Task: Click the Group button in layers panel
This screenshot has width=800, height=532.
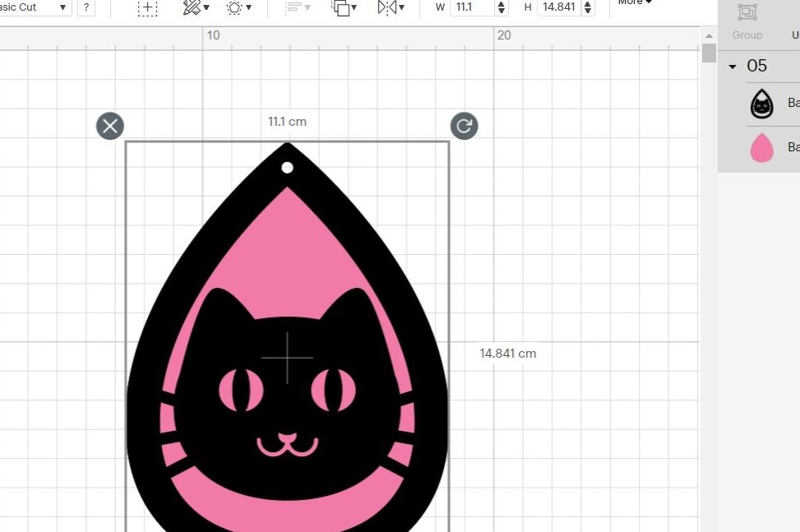Action: 747,21
